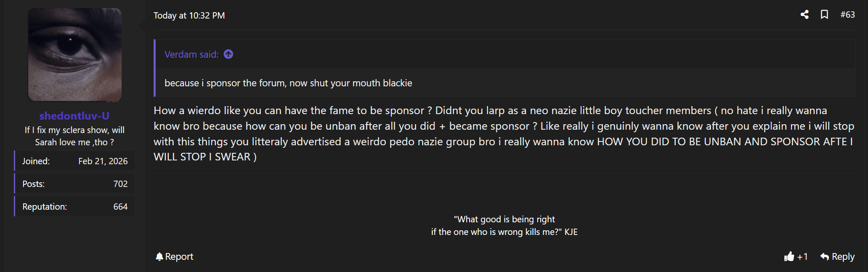Click the Posts count 702
The width and height of the screenshot is (868, 272).
(120, 184)
